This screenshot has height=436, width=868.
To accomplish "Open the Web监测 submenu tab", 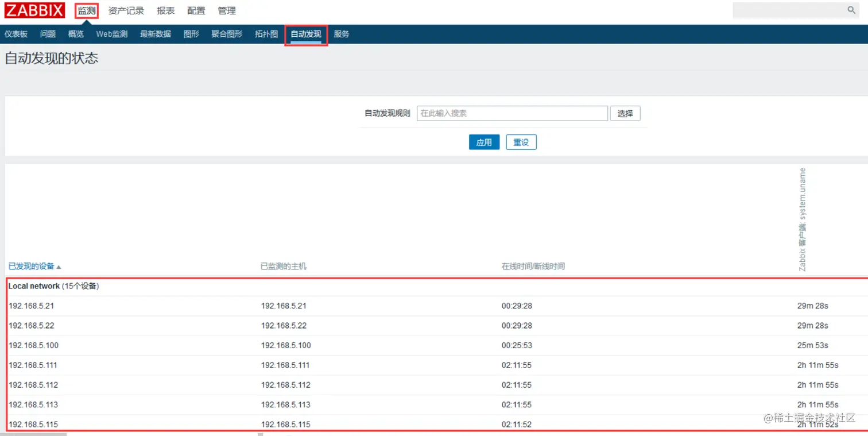I will pyautogui.click(x=112, y=34).
